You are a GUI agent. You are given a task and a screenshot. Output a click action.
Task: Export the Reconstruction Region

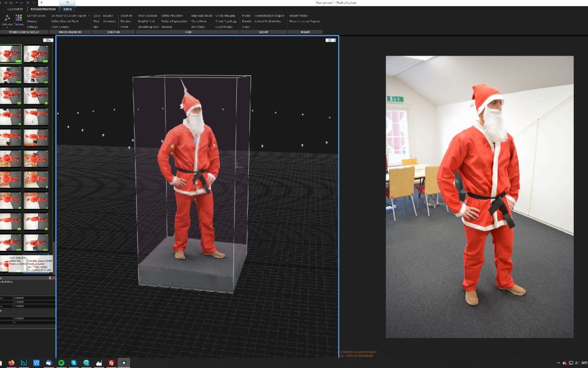269,16
